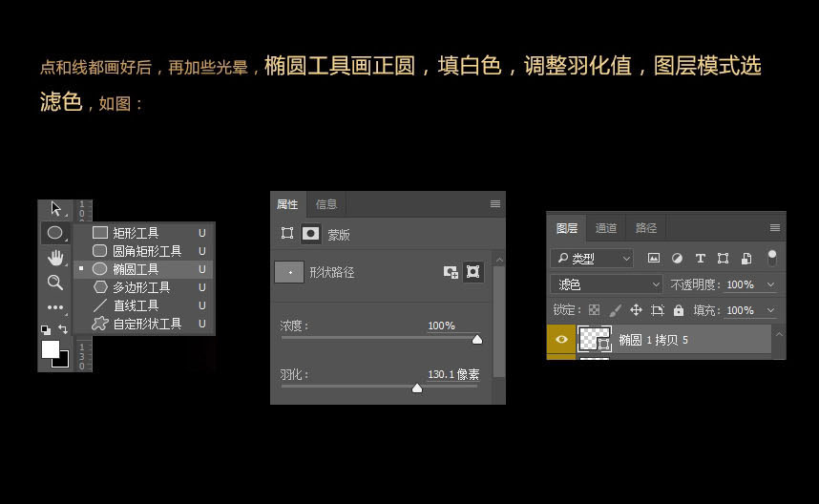Filter for type layers T icon
The image size is (819, 504).
click(701, 258)
